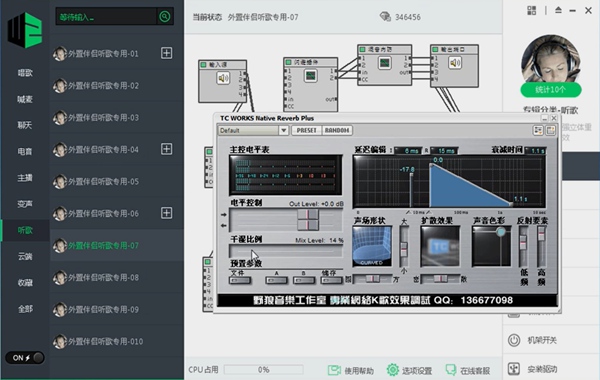Screen dimensions: 600x380
Task: Click the 声音色彩 color pad handle
Action: tap(501, 231)
